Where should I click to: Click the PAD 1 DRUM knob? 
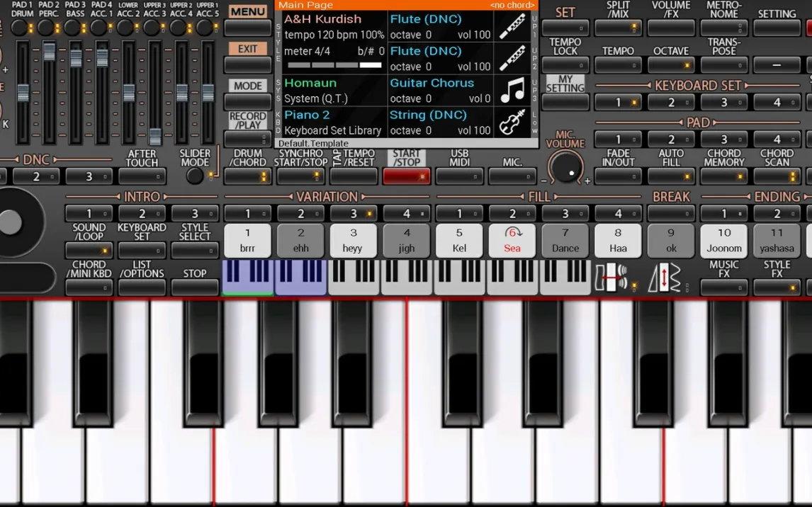tap(21, 28)
